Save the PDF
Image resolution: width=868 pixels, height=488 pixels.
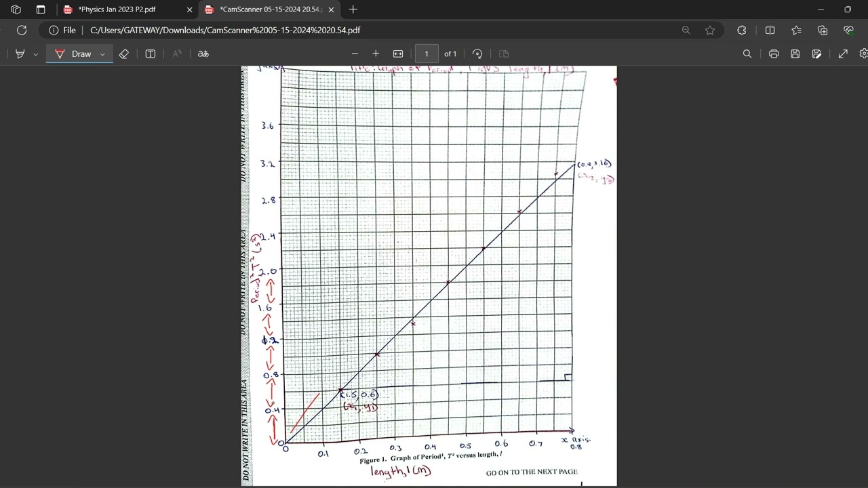(x=795, y=54)
